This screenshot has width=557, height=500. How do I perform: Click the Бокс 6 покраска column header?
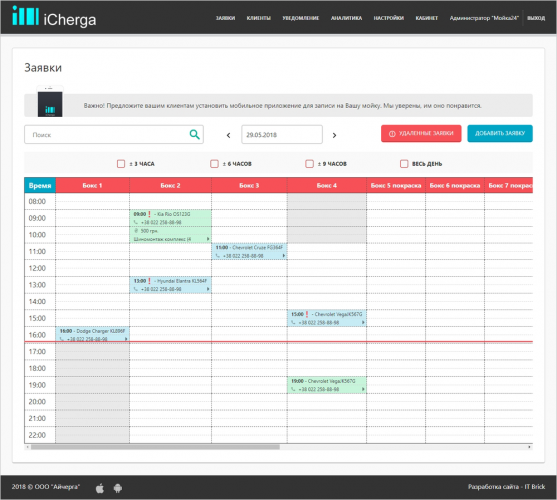point(455,185)
